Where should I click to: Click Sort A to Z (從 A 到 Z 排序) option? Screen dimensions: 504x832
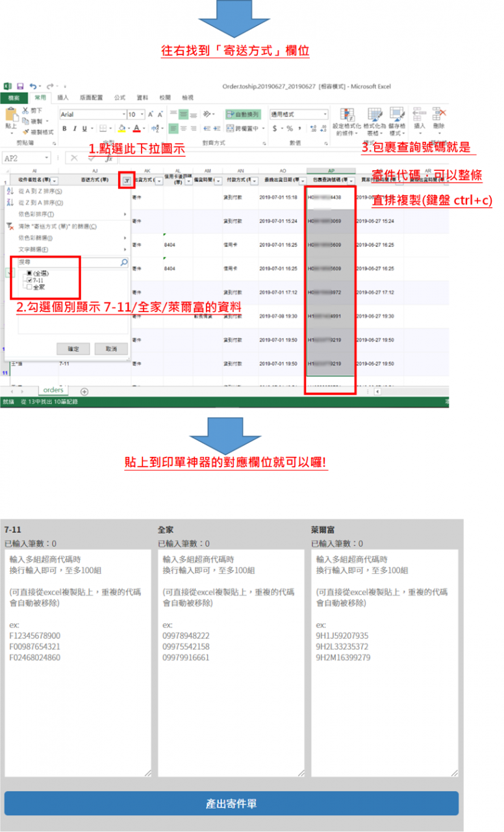click(x=40, y=191)
